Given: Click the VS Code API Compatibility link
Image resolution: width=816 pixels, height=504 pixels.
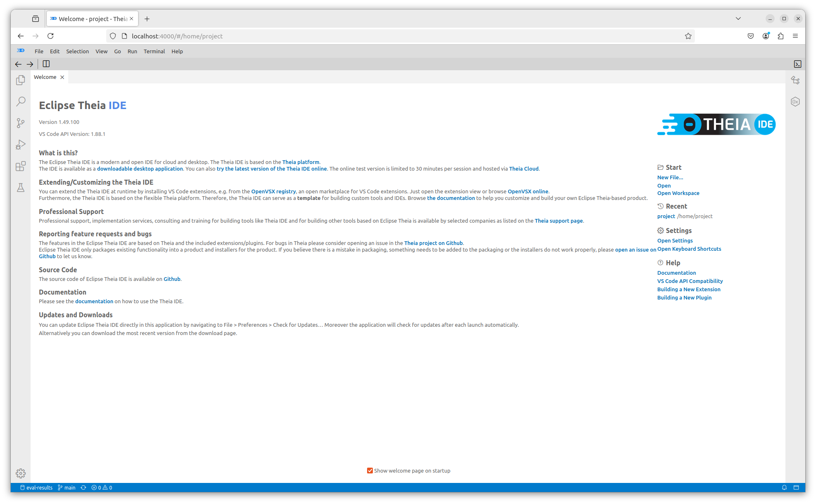Looking at the screenshot, I should click(x=690, y=281).
